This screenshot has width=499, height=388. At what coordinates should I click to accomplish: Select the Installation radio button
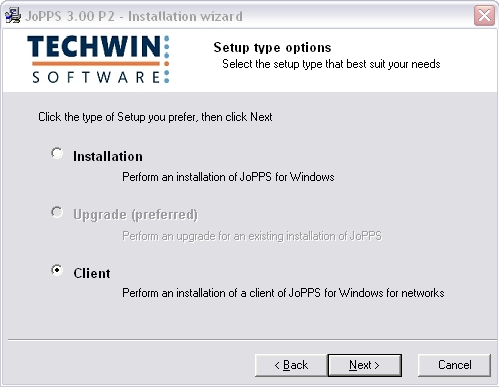tap(57, 153)
